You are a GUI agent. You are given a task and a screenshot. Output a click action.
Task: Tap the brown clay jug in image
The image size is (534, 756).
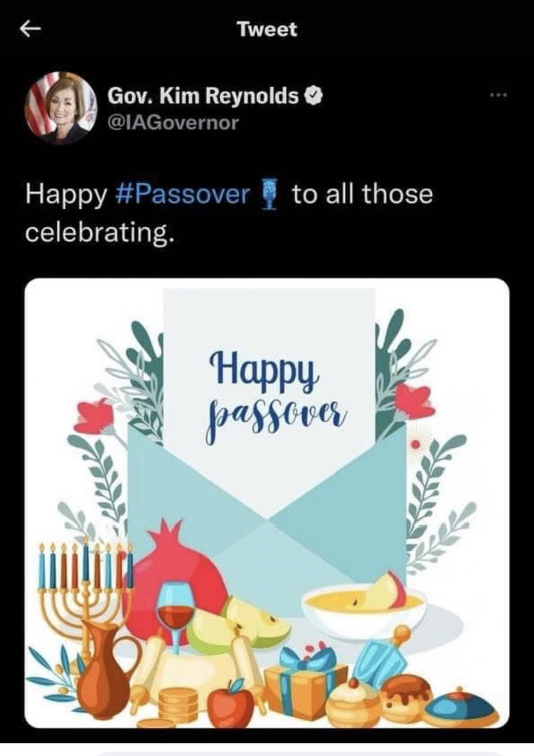[x=107, y=668]
